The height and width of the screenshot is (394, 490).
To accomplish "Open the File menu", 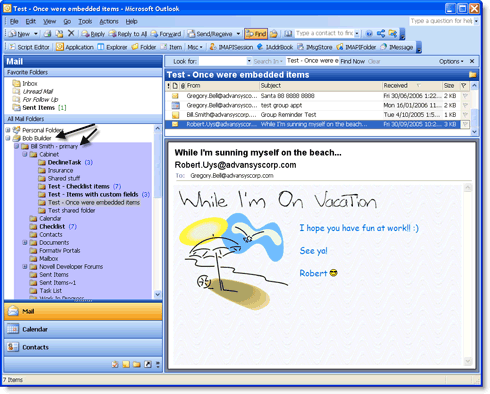I will pyautogui.click(x=14, y=21).
